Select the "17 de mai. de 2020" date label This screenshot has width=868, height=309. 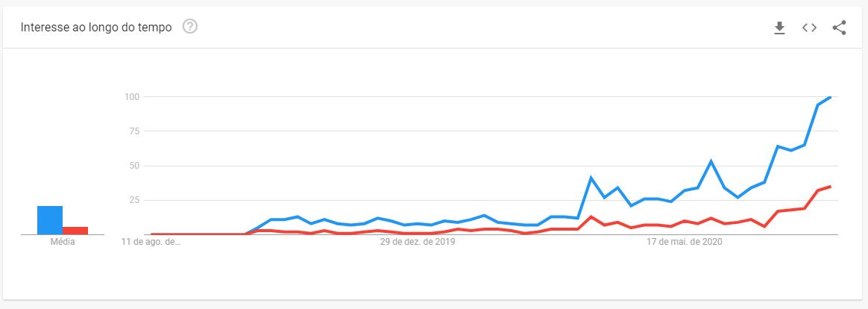685,242
